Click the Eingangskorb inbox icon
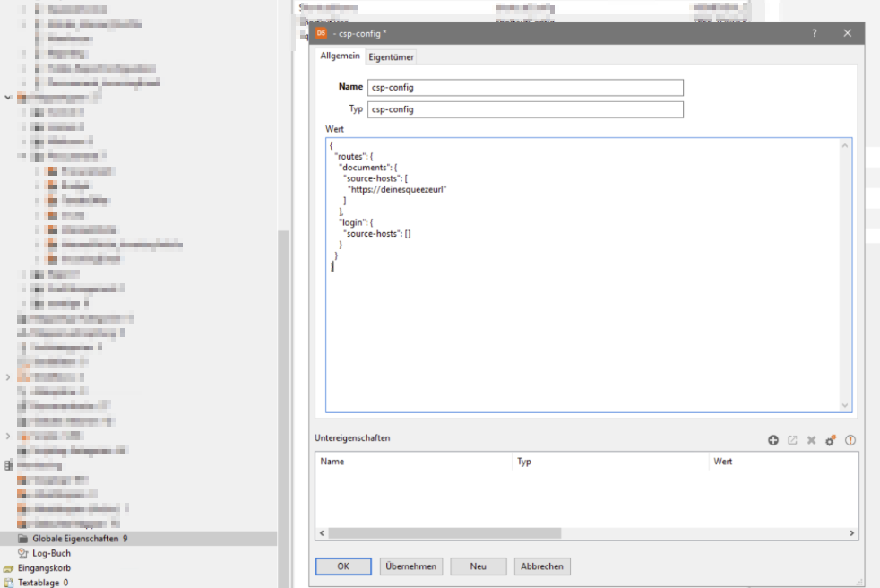Screen dimensions: 880x588 point(8,568)
